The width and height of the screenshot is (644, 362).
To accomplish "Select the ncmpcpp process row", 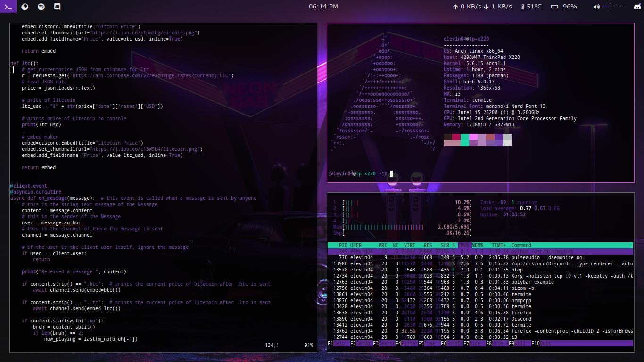I will (x=480, y=301).
